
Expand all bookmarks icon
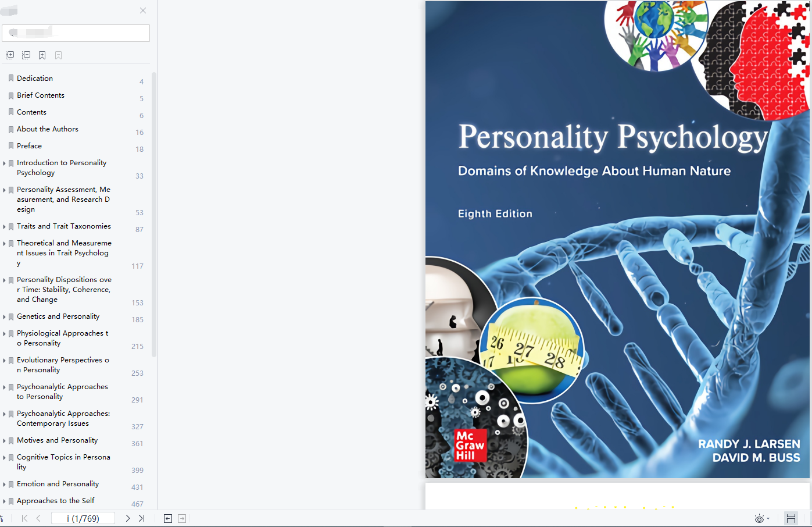pyautogui.click(x=10, y=55)
